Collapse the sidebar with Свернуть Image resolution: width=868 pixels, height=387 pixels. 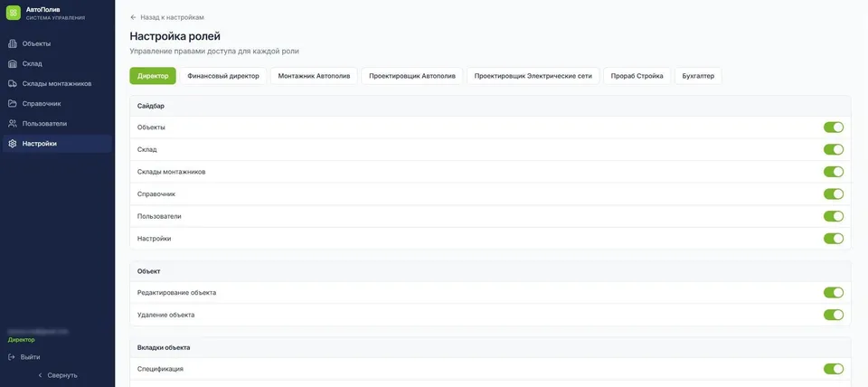58,375
